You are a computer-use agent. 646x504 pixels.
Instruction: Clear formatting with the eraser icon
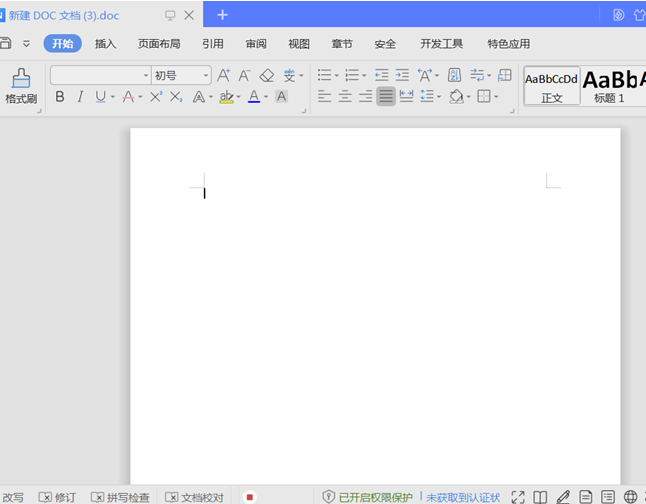click(x=267, y=75)
